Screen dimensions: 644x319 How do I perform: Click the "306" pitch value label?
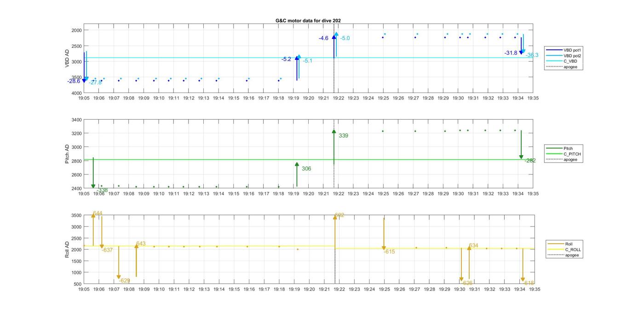306,169
